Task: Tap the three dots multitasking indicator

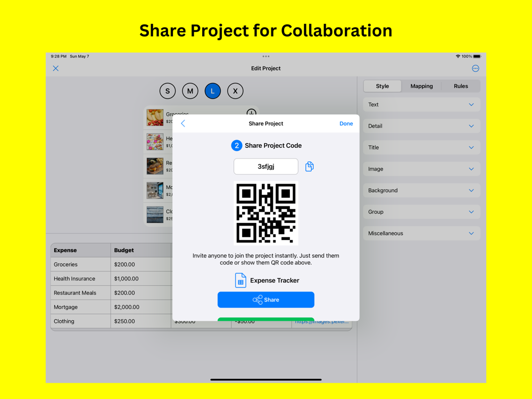Action: coord(265,56)
